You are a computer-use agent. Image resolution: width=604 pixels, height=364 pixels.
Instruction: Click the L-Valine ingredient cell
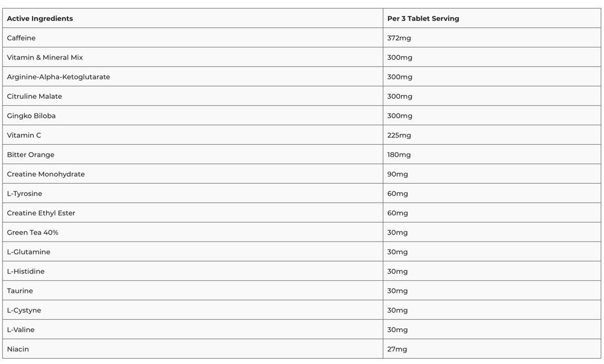[x=193, y=329]
